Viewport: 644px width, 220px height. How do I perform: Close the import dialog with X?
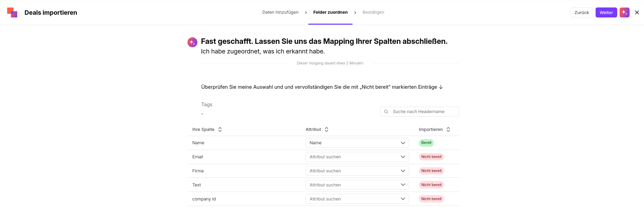(x=637, y=12)
